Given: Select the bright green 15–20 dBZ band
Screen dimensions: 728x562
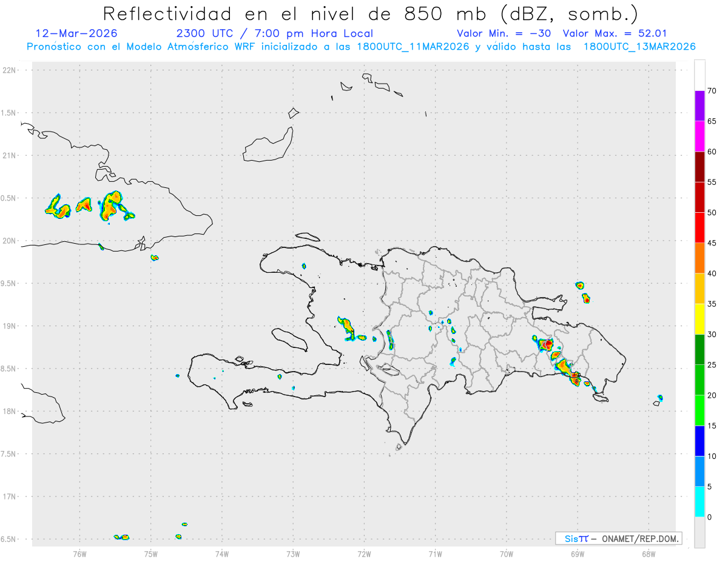Looking at the screenshot, I should pyautogui.click(x=699, y=410).
